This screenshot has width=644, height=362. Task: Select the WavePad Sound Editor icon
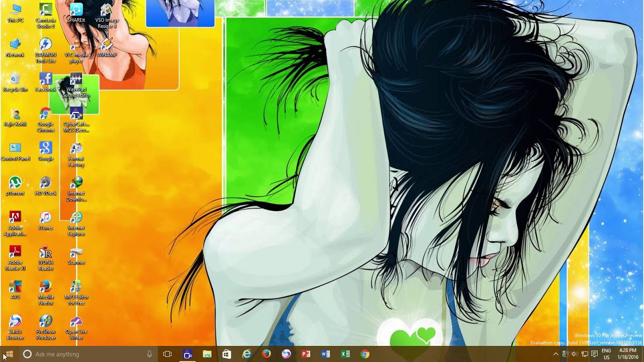[76, 85]
